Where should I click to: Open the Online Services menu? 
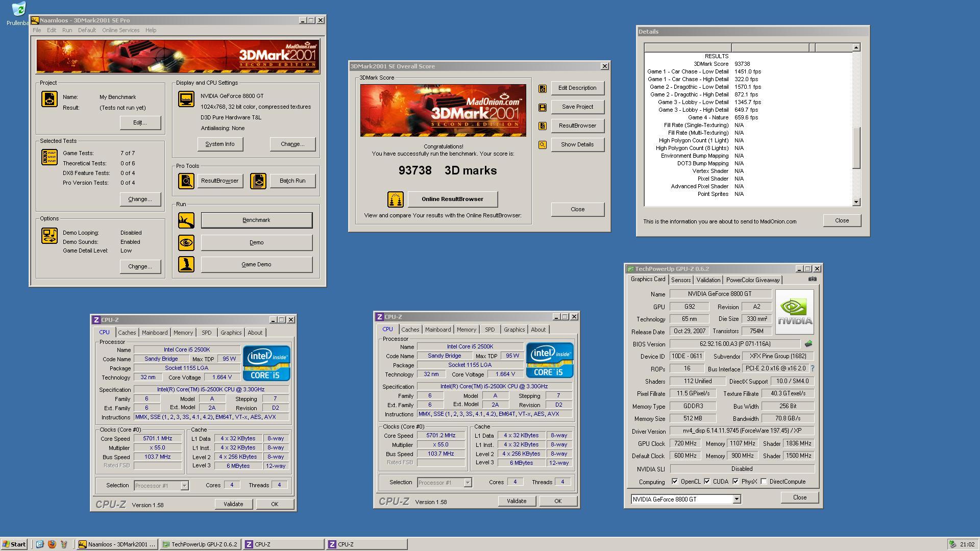[x=120, y=30]
